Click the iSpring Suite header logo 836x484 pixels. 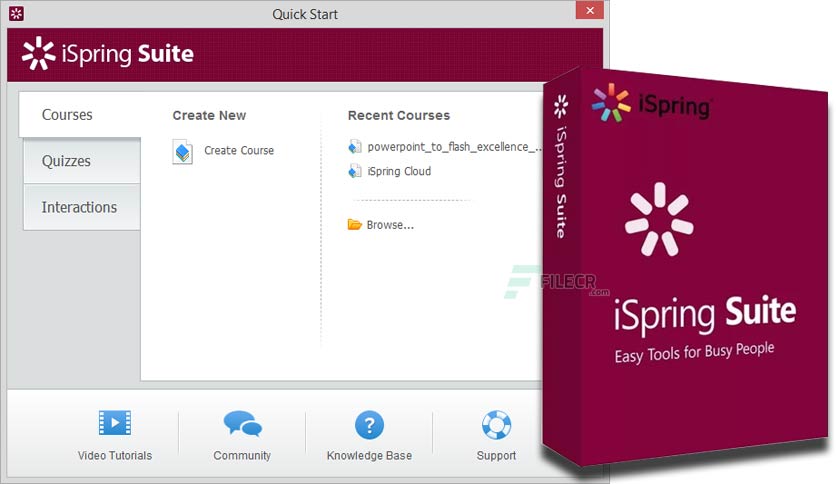[x=108, y=54]
